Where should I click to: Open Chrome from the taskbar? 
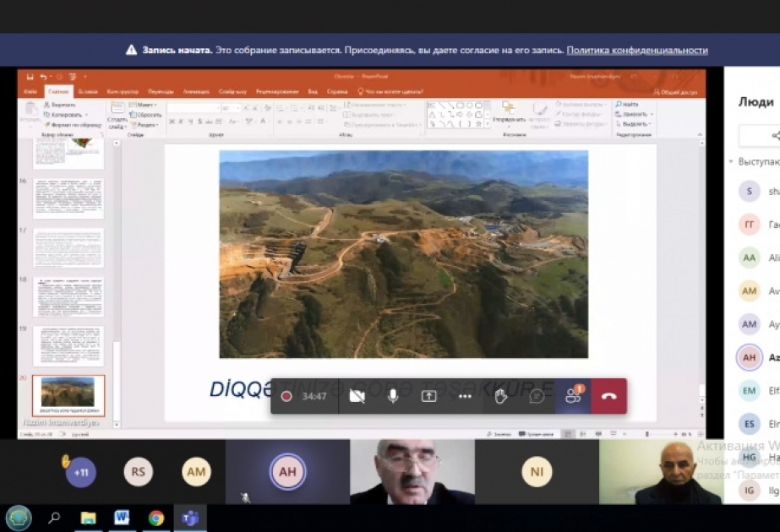coord(155,518)
